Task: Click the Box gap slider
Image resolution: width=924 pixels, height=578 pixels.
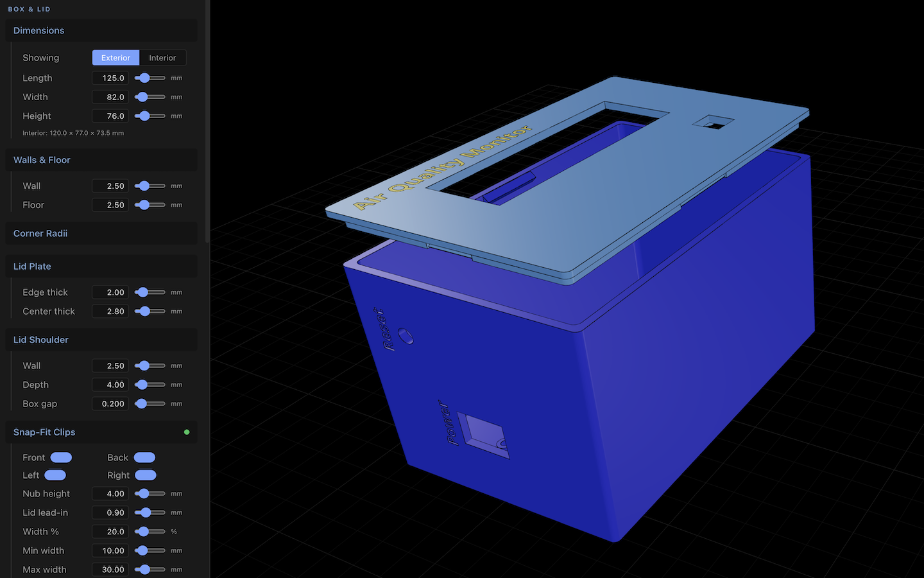Action: [150, 404]
